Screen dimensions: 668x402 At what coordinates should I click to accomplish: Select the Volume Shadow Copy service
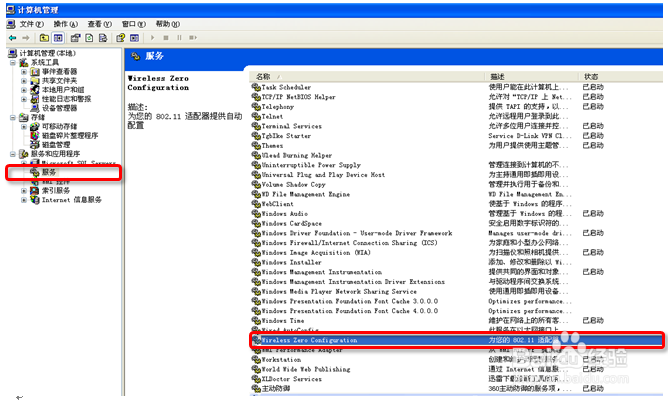294,184
